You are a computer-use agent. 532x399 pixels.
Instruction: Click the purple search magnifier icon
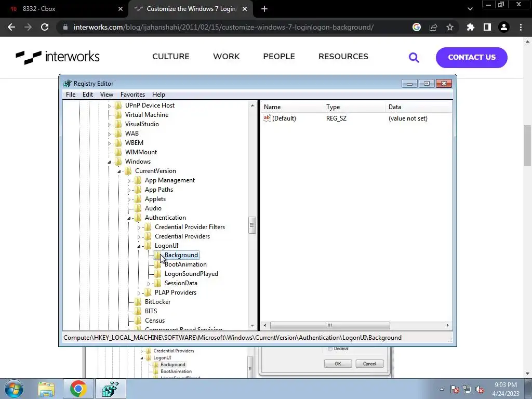(x=414, y=57)
